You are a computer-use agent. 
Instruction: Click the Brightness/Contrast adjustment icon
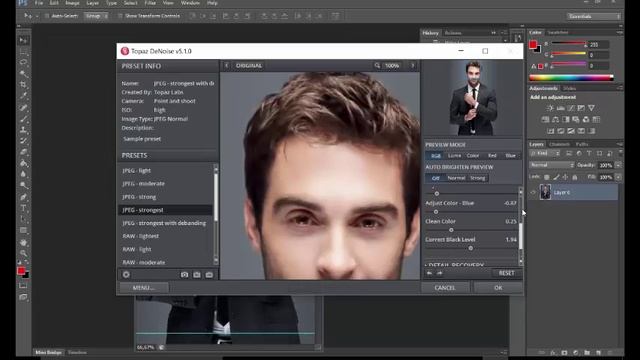pos(550,108)
